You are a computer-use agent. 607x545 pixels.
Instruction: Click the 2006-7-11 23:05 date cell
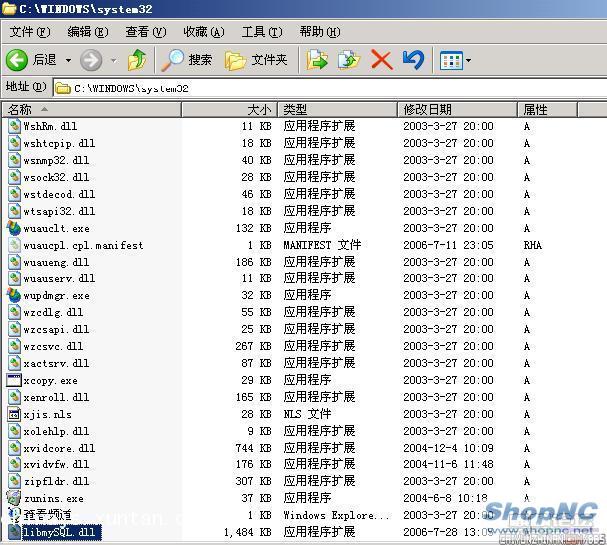click(448, 245)
